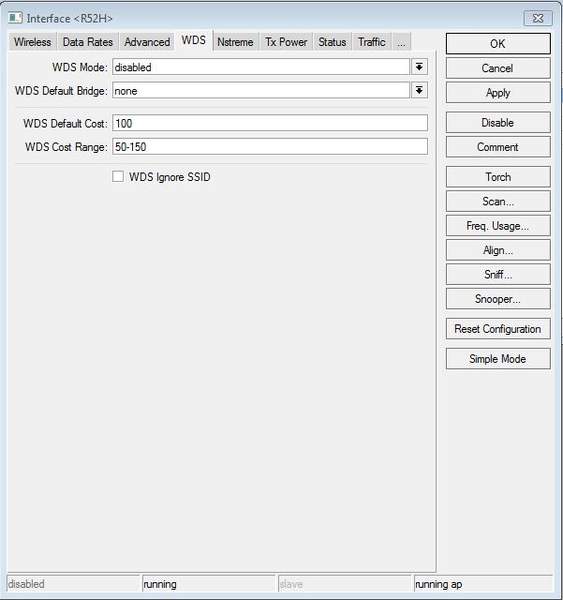
Task: Select the Nstreme tab
Action: [235, 42]
